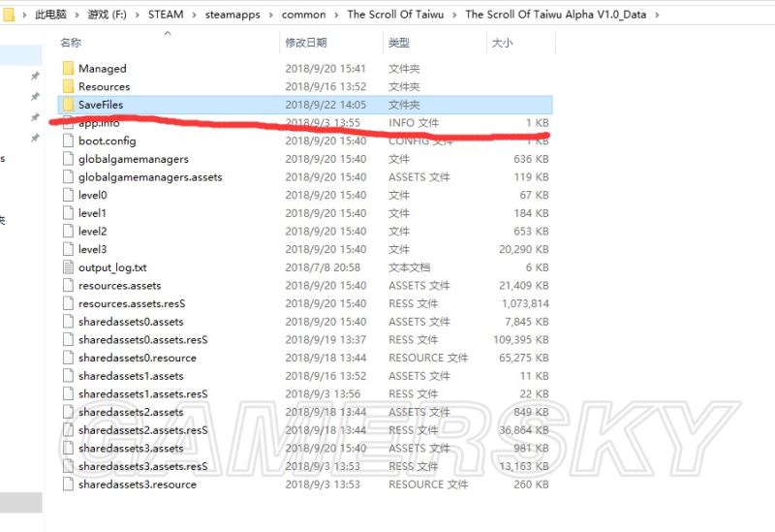The height and width of the screenshot is (532, 775).
Task: Click the sharedassets3.assets.resS file icon
Action: (x=68, y=466)
